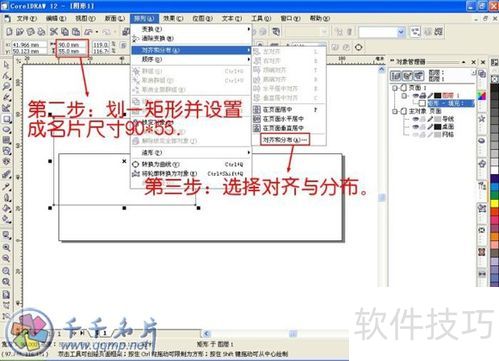Click the Print toolbar icon

pos(41,32)
